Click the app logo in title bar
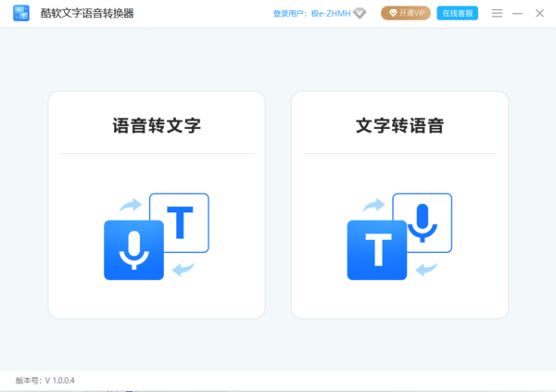This screenshot has width=556, height=392. pyautogui.click(x=21, y=13)
